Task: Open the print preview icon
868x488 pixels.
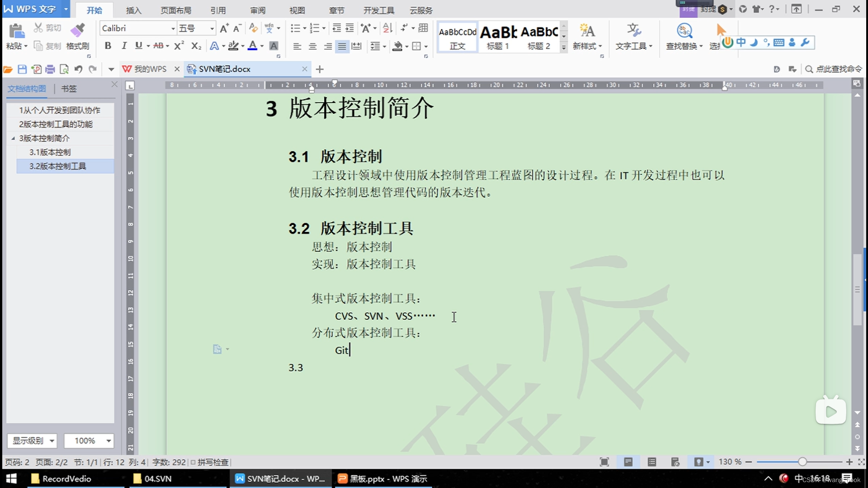Action: click(64, 69)
